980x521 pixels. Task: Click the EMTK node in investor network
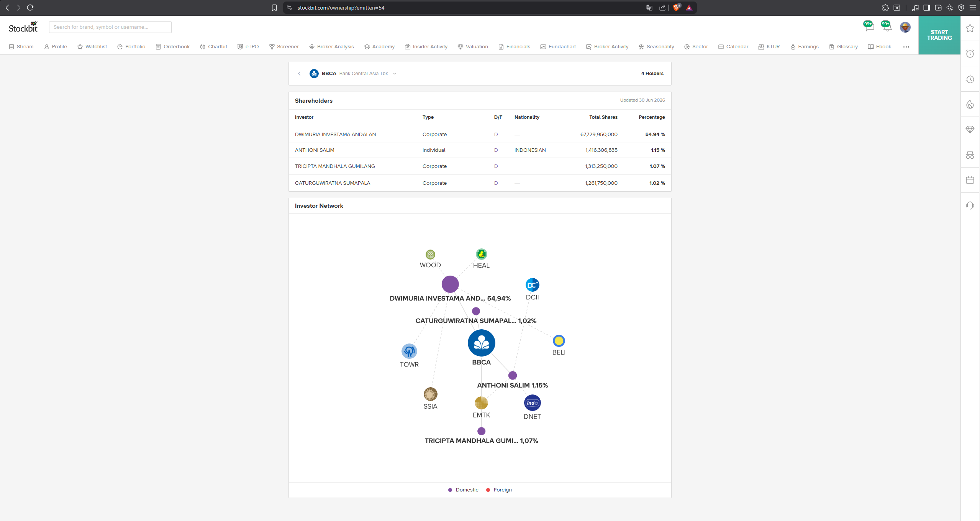pyautogui.click(x=481, y=403)
